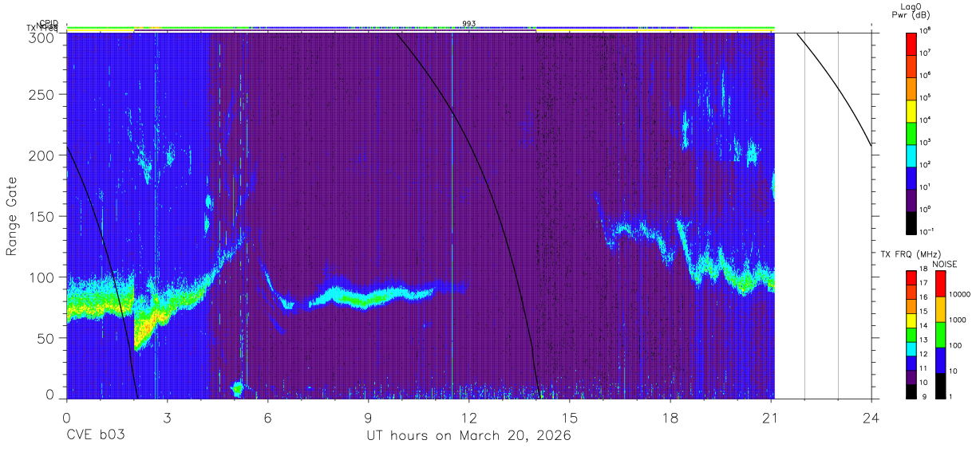Click the 'UT hours on March 20, 2026' label

tap(468, 436)
